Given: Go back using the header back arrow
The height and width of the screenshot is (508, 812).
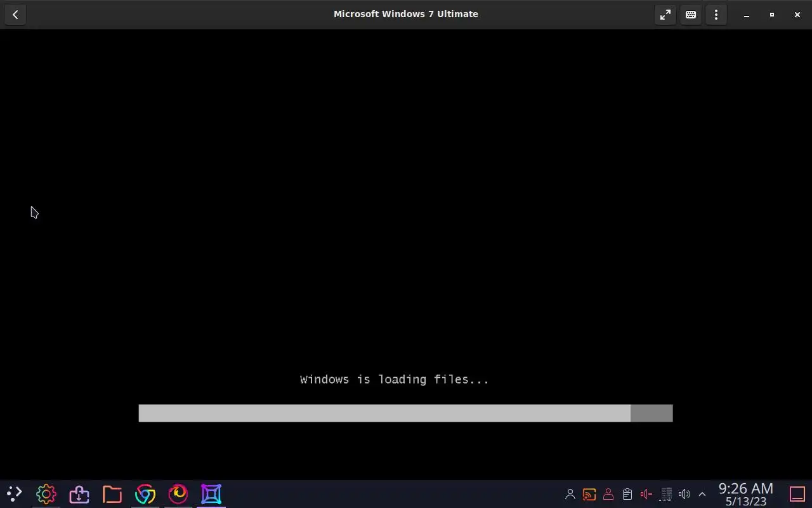Looking at the screenshot, I should [x=15, y=15].
